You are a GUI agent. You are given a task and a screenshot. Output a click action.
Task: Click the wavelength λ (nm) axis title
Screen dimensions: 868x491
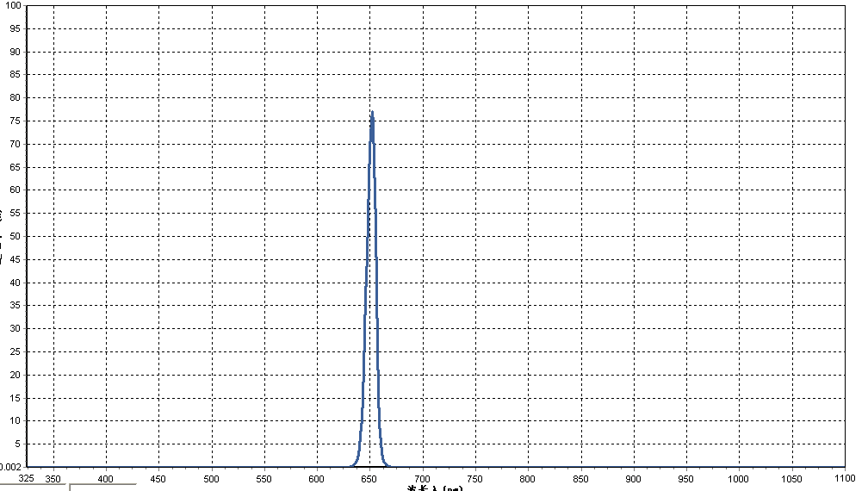tap(435, 488)
